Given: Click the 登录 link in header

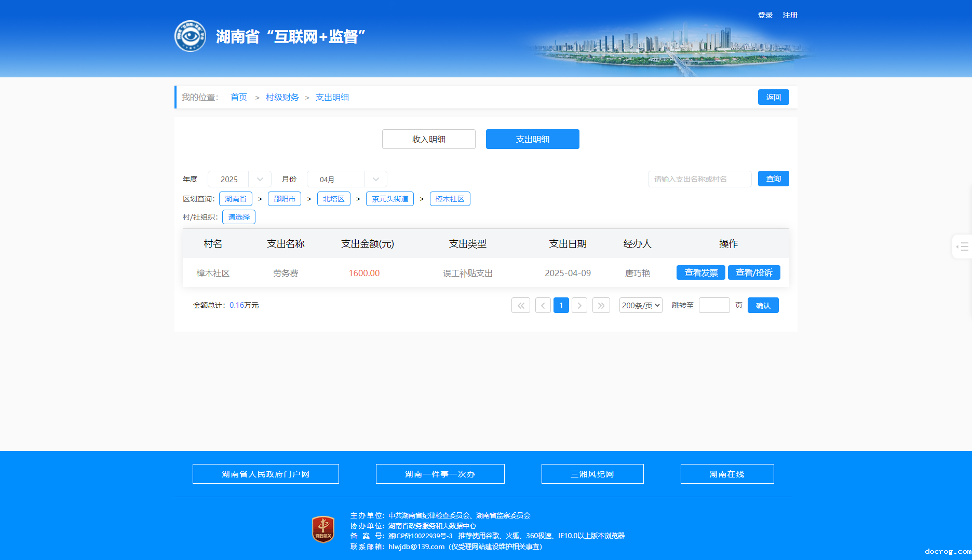Looking at the screenshot, I should [x=765, y=15].
